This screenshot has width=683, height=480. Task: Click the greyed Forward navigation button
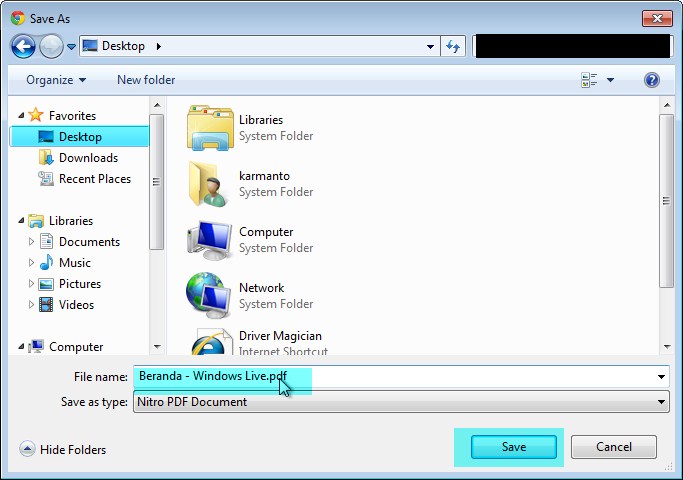pos(51,46)
